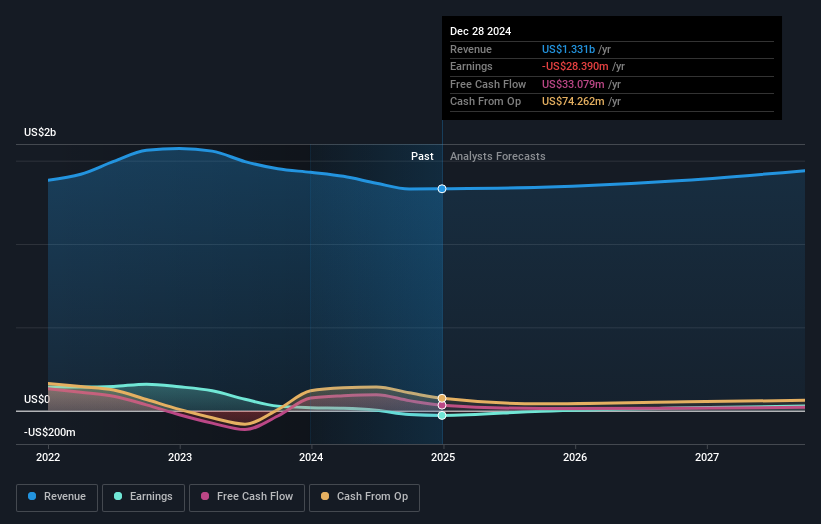Toggle the Free Cash Flow legend button
821x524 pixels.
click(x=247, y=497)
